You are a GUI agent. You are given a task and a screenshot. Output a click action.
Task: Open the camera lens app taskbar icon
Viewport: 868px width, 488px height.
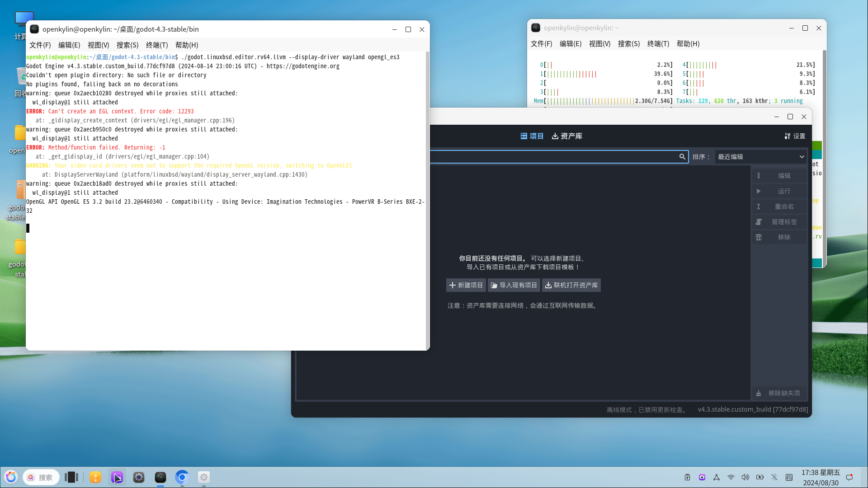tap(139, 477)
